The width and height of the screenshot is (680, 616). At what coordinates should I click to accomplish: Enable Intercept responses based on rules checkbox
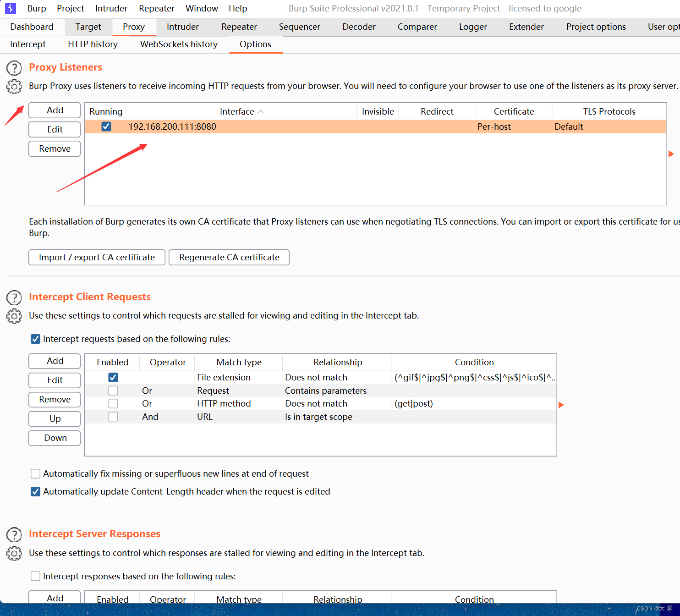coord(35,576)
